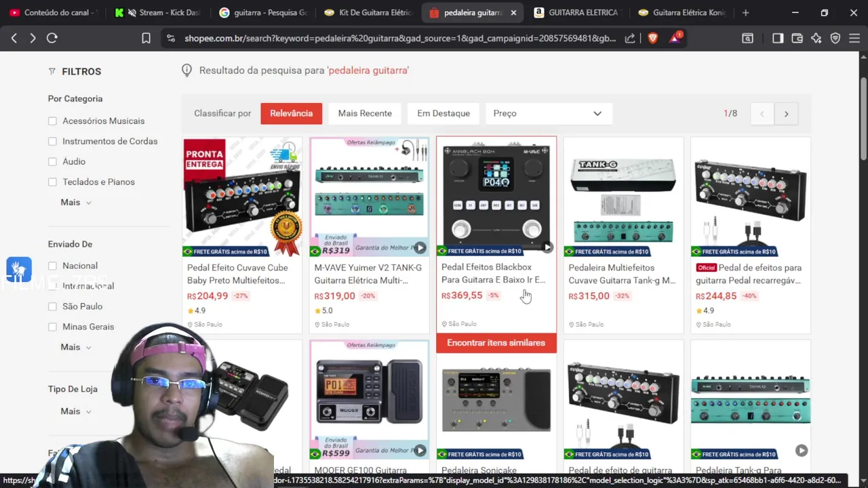Open Brave Wallet
868x488 pixels.
coord(797,39)
